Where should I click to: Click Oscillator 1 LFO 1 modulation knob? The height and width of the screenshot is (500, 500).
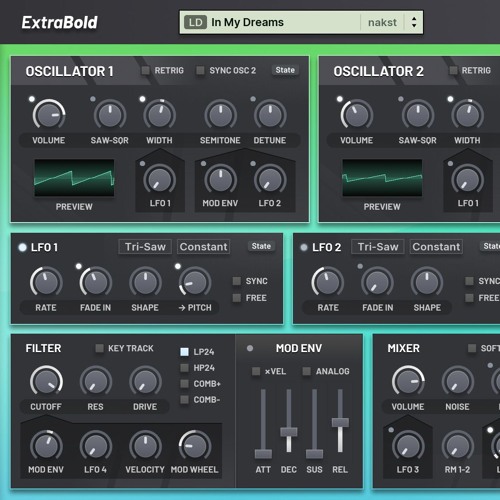point(159,179)
